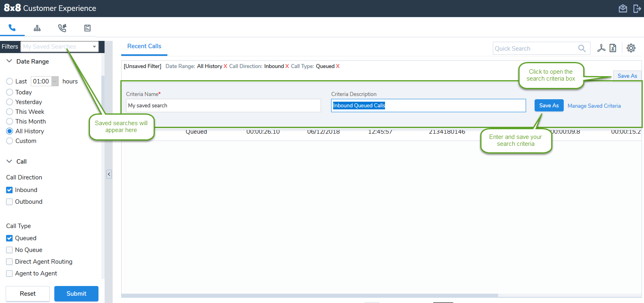Viewport: 644px width, 303px height.
Task: Click the blue Save As button
Action: tap(549, 105)
